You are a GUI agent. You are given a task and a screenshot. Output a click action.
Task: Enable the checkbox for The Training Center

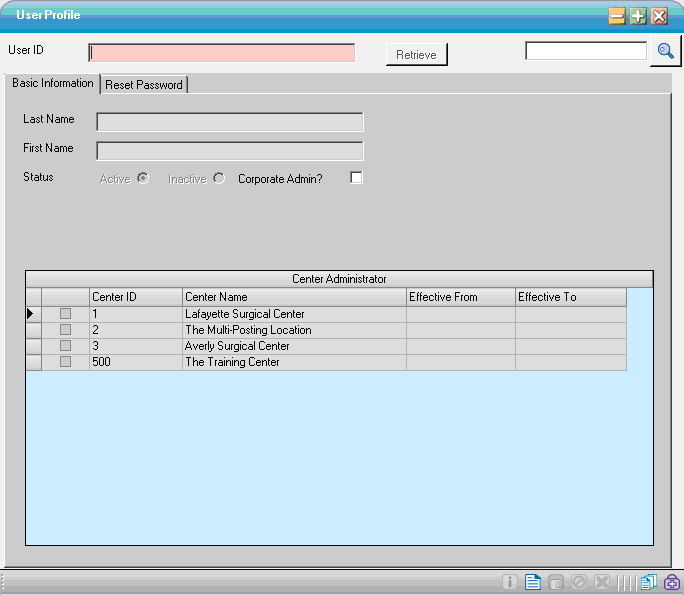[65, 362]
